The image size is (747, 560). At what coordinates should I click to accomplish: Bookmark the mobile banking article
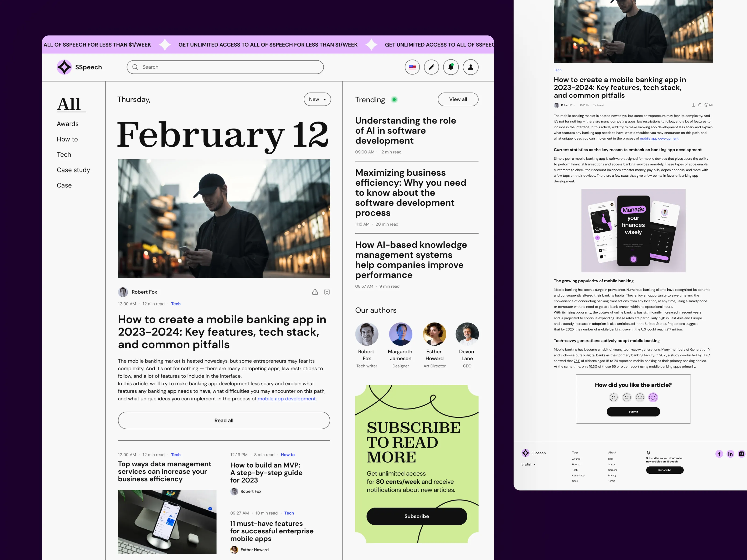(327, 292)
